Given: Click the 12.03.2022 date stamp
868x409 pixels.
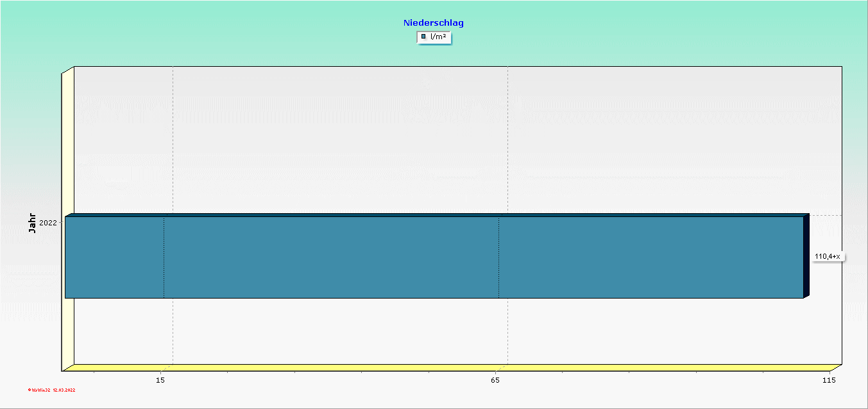Looking at the screenshot, I should tap(64, 390).
